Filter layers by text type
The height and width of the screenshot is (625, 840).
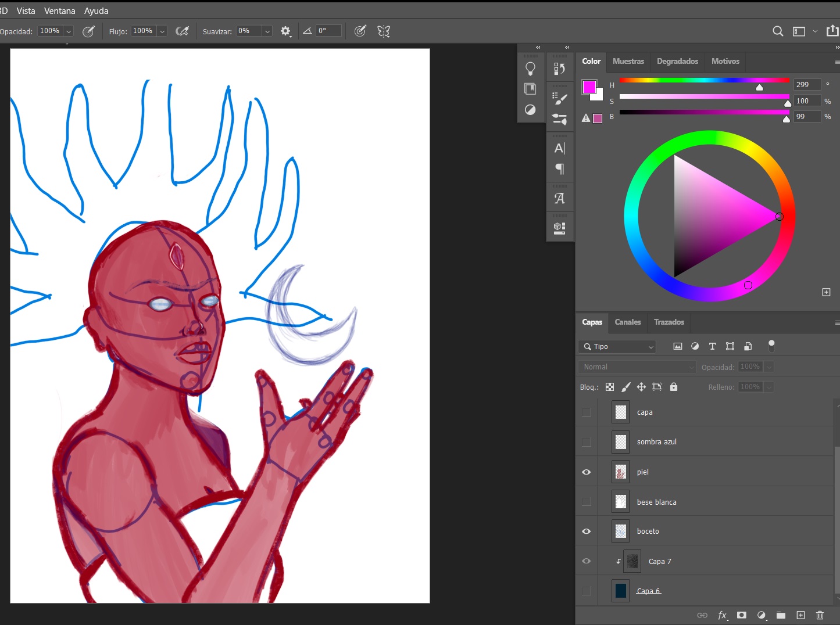click(x=712, y=346)
